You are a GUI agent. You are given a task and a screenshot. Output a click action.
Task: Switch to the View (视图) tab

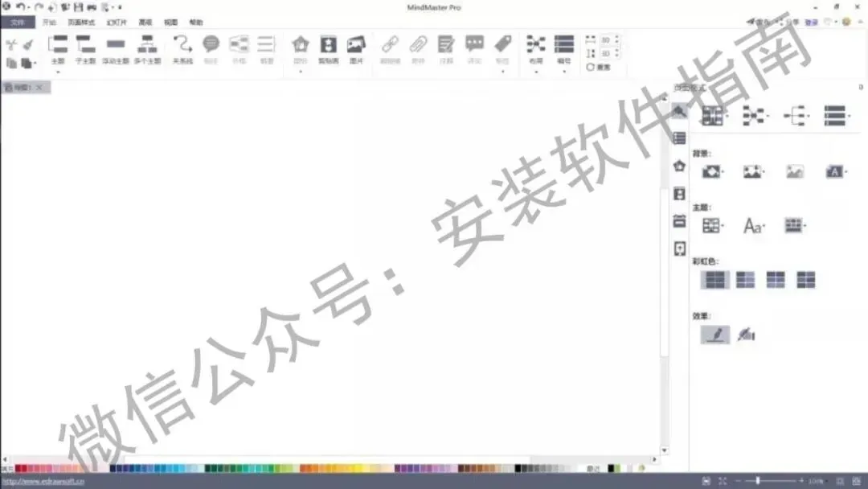coord(170,23)
